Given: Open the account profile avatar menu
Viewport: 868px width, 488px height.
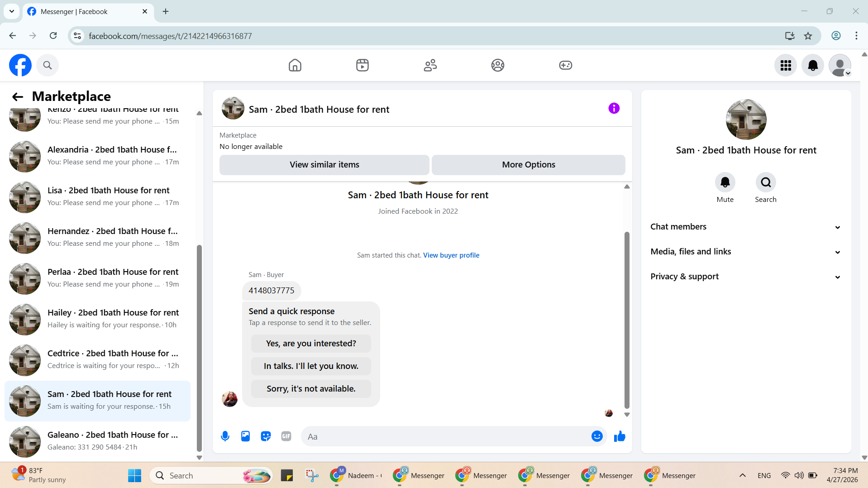Looking at the screenshot, I should (x=840, y=66).
